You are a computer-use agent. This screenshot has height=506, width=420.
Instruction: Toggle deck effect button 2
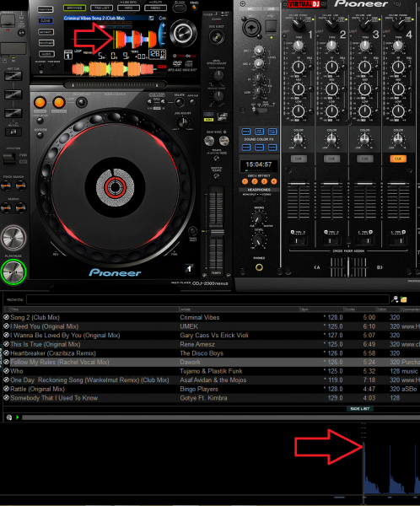[x=255, y=181]
